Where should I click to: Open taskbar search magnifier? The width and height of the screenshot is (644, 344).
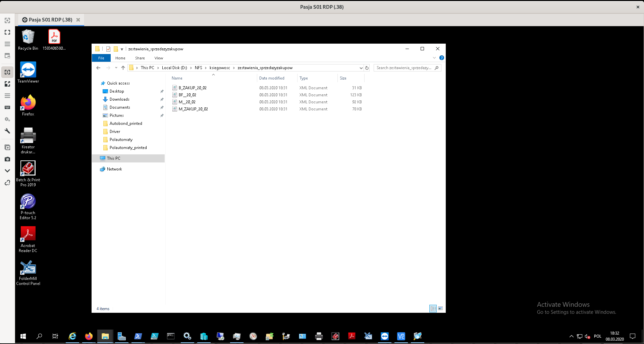39,336
